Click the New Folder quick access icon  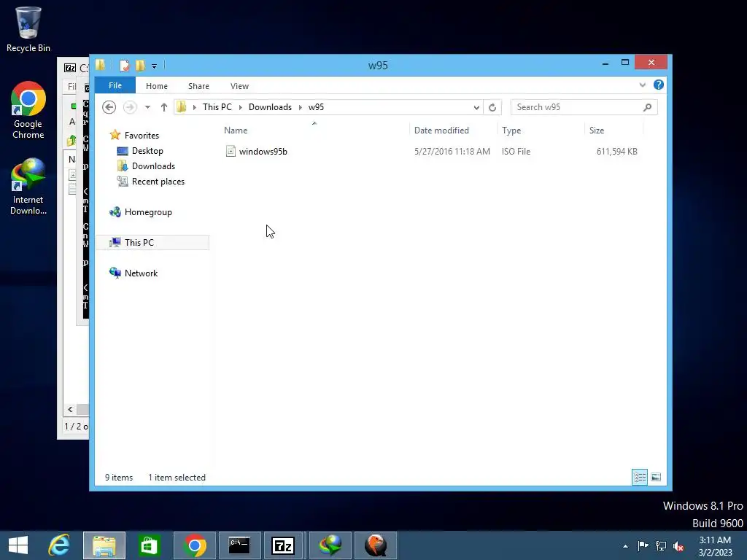pos(140,66)
